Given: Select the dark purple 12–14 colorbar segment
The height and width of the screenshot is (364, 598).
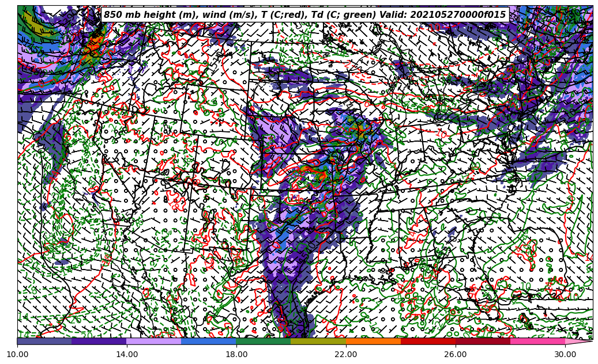Looking at the screenshot, I should [99, 341].
